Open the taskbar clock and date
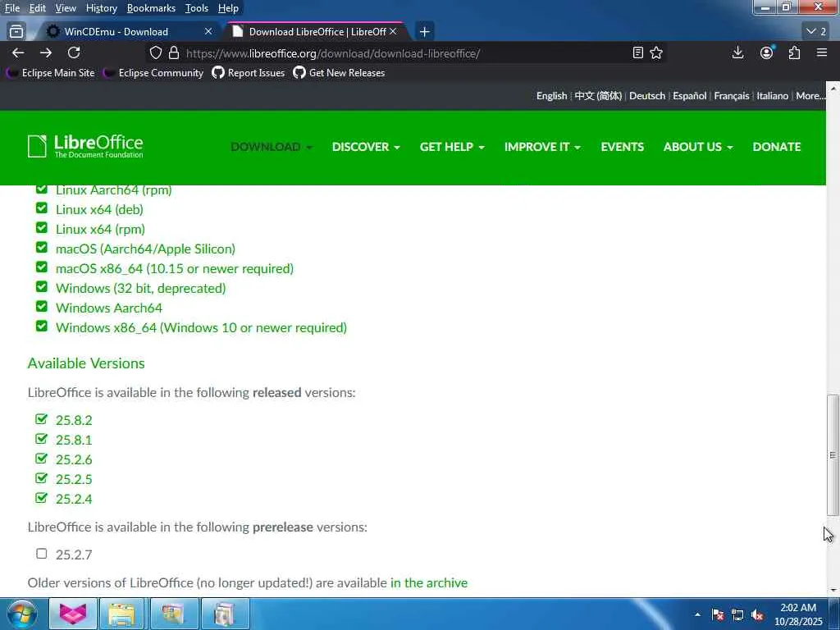 click(x=798, y=614)
